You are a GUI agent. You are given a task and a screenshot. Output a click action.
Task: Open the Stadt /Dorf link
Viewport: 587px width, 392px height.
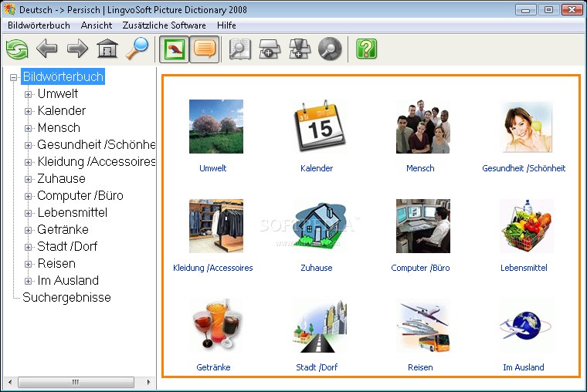coord(317,367)
